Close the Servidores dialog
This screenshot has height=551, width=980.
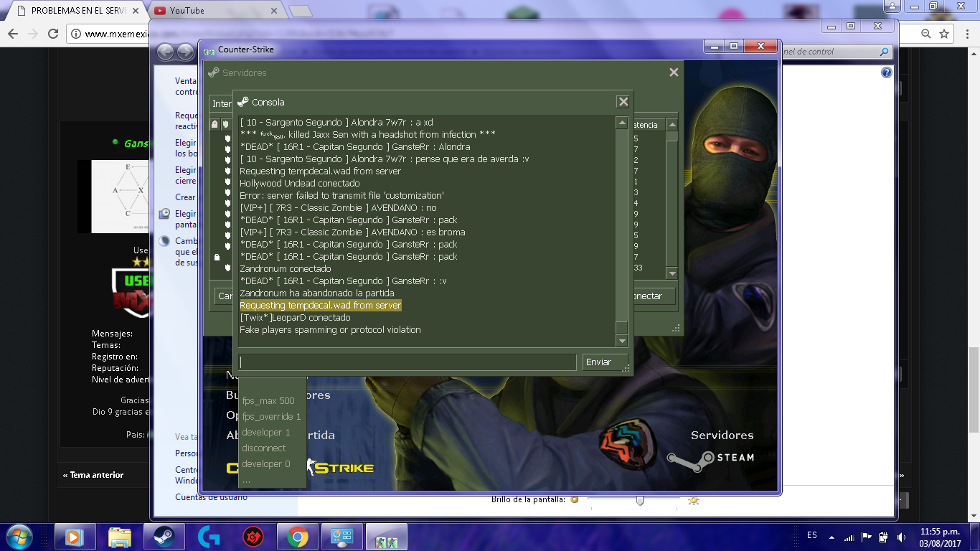(674, 72)
